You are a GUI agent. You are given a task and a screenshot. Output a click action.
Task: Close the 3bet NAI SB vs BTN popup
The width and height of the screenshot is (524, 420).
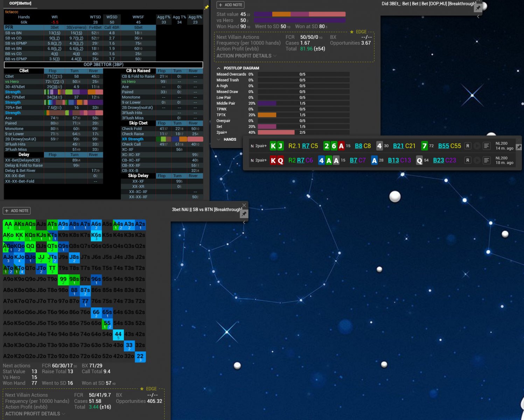[244, 205]
